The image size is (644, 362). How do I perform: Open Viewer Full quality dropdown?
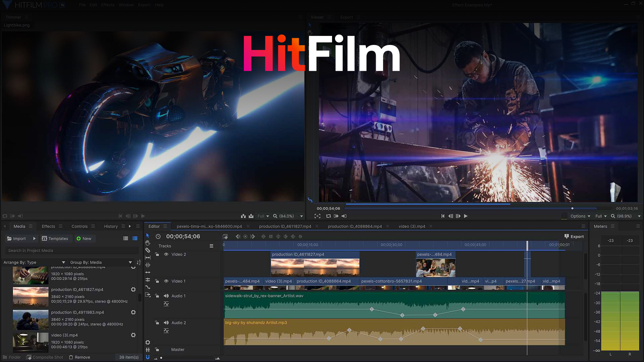[x=601, y=216]
